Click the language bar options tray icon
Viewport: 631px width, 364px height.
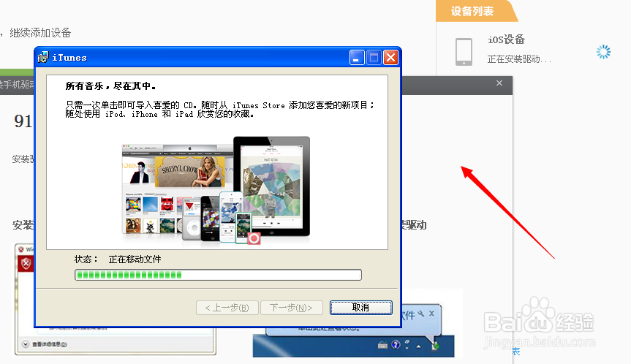coord(407,344)
